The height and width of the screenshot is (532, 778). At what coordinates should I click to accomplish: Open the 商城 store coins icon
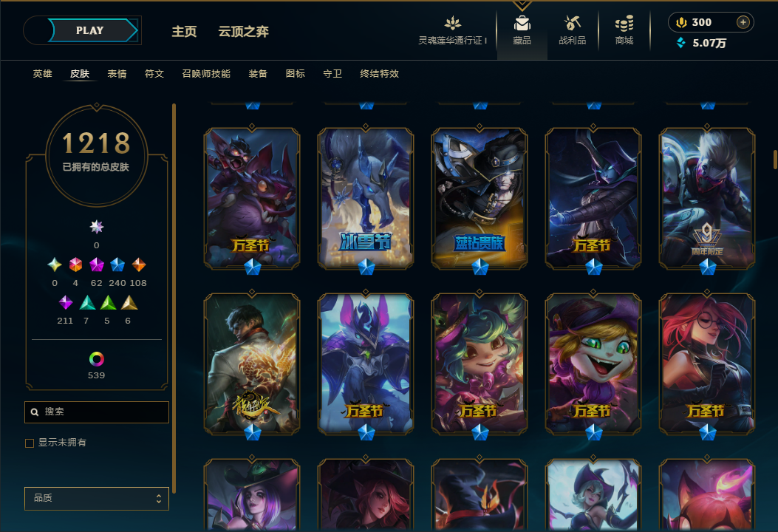click(624, 23)
